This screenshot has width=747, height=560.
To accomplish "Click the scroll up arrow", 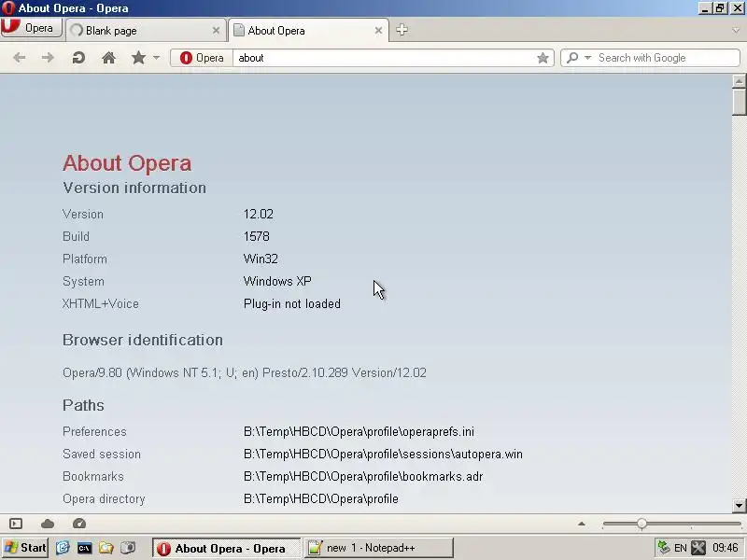I will click(739, 81).
